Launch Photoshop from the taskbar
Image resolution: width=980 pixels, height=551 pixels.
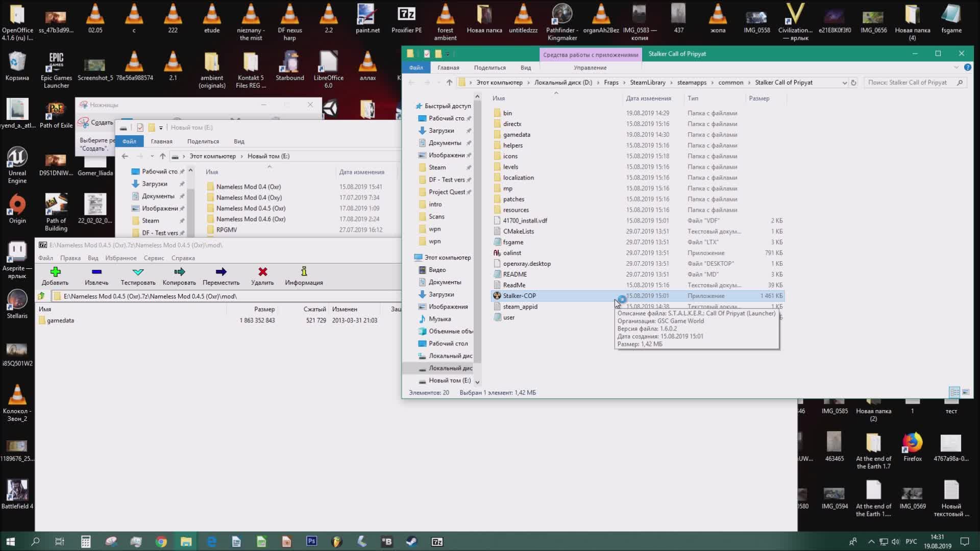pyautogui.click(x=311, y=541)
